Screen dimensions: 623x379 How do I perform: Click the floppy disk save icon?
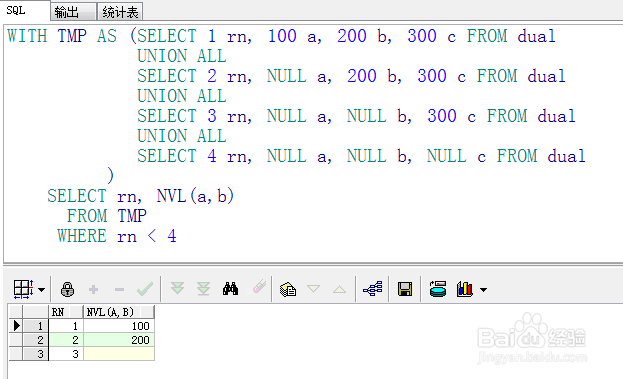pos(405,289)
